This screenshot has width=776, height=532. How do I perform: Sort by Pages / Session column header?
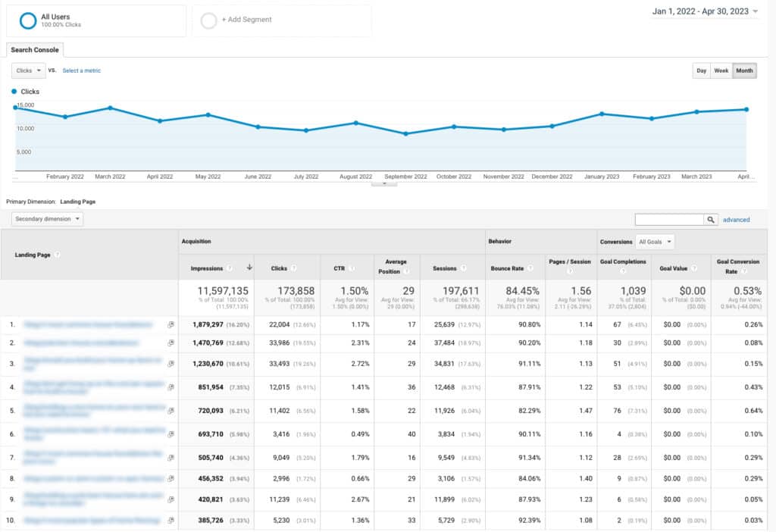[x=570, y=261]
